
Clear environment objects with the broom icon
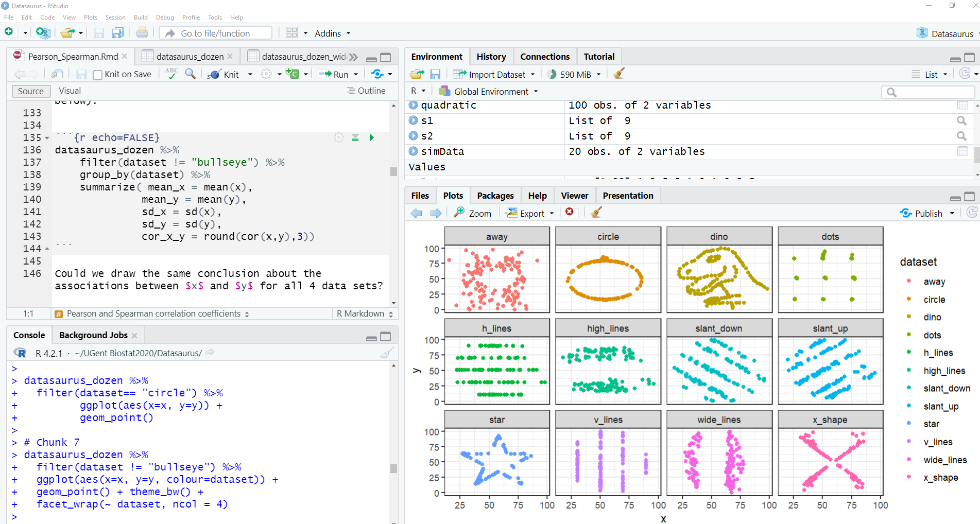coord(619,74)
